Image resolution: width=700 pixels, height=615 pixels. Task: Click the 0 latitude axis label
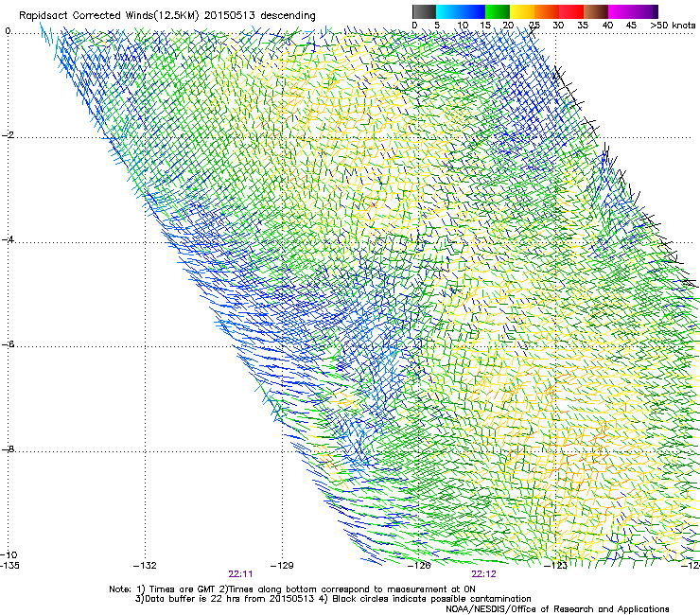8,31
